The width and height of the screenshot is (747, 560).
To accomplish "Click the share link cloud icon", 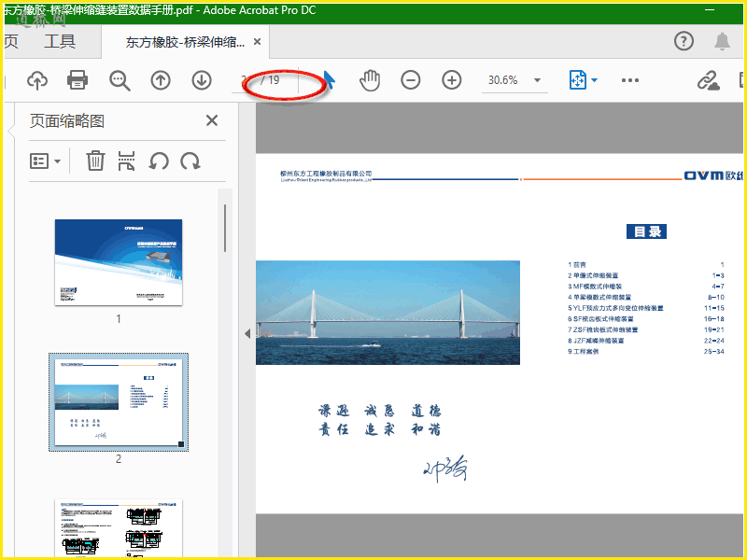I will click(709, 80).
